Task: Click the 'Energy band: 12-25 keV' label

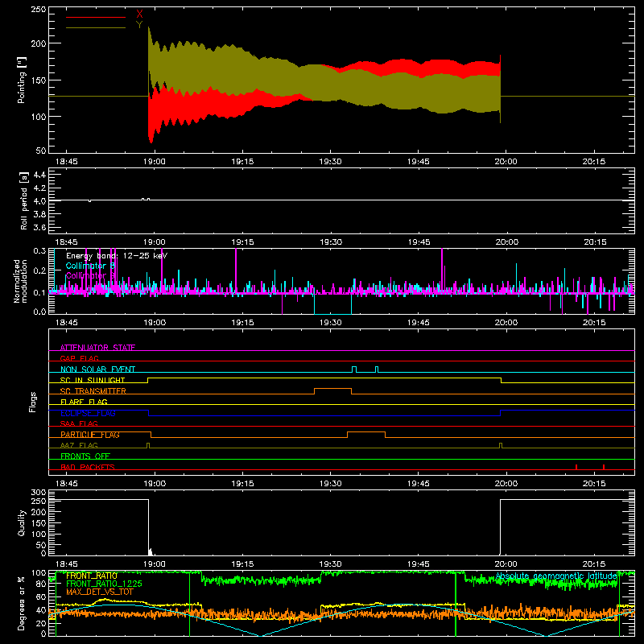Action: click(117, 256)
